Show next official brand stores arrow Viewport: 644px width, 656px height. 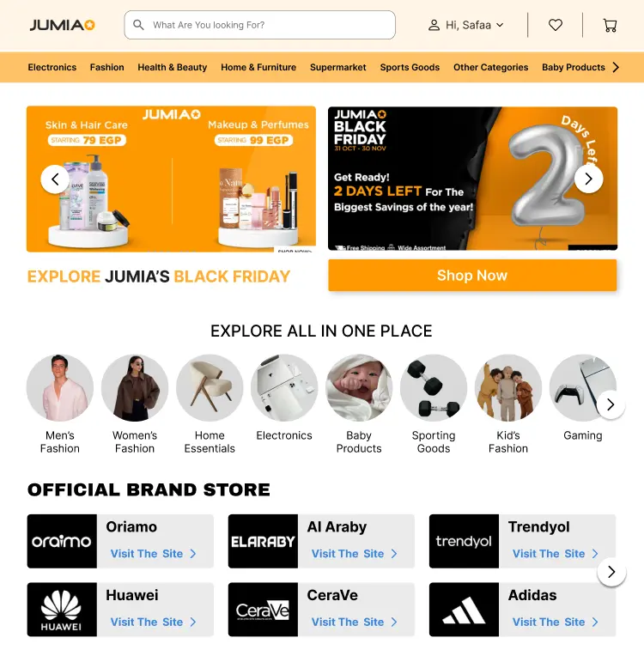click(611, 572)
